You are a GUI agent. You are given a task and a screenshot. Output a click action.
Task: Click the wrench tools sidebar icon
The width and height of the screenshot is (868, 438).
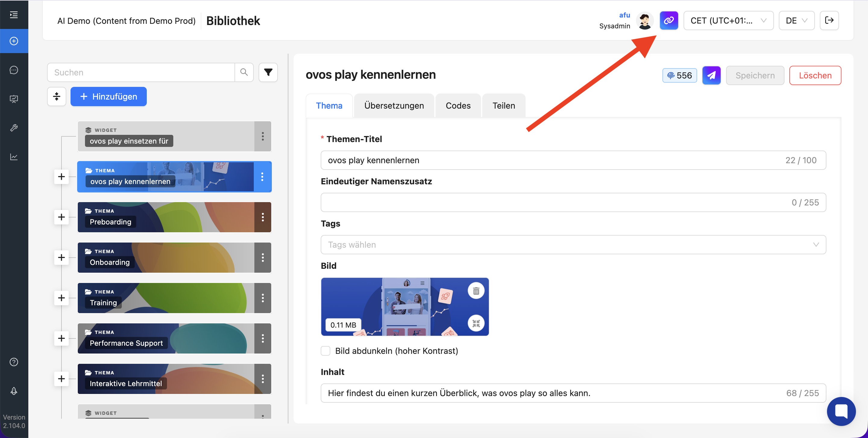pos(14,128)
